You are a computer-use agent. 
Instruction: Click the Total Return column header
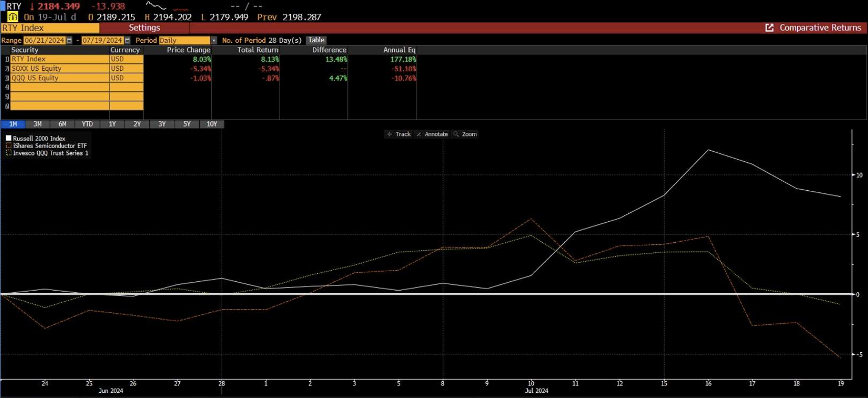(x=258, y=50)
